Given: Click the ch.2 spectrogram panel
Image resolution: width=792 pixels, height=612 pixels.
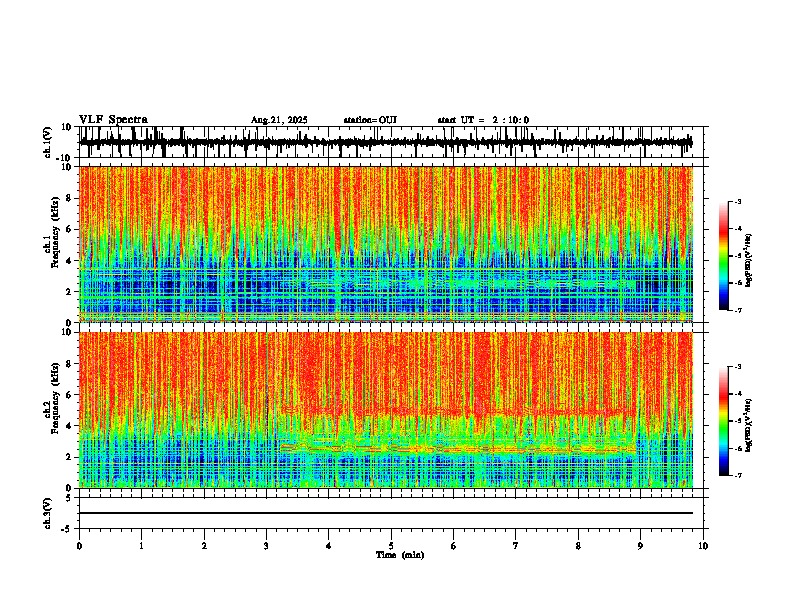Looking at the screenshot, I should tap(386, 410).
